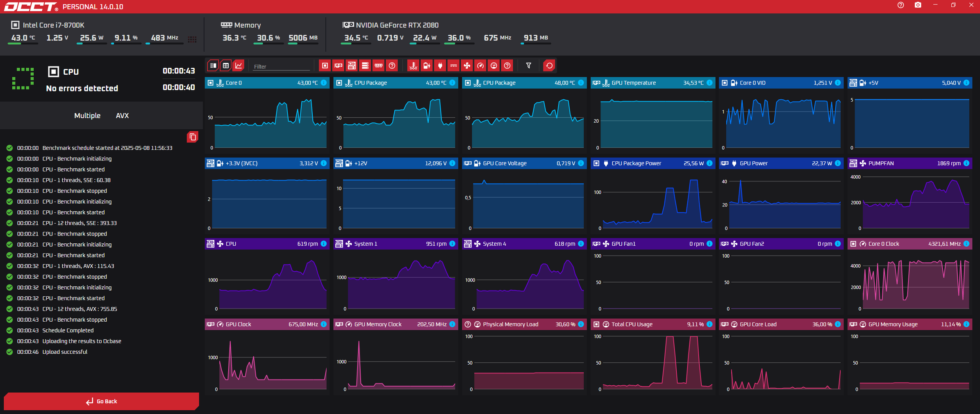Toggle the unknown hardware filter question icon
This screenshot has height=414, width=980.
pyautogui.click(x=392, y=66)
